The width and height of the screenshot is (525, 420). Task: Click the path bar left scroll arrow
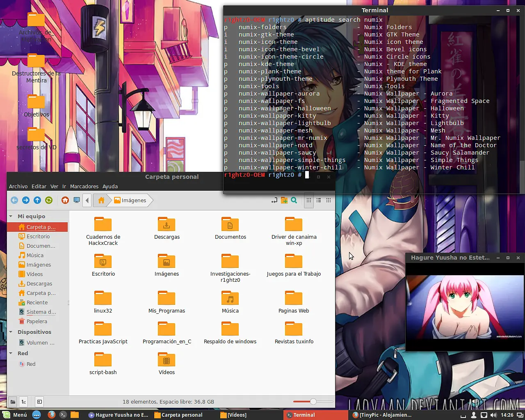click(x=87, y=200)
